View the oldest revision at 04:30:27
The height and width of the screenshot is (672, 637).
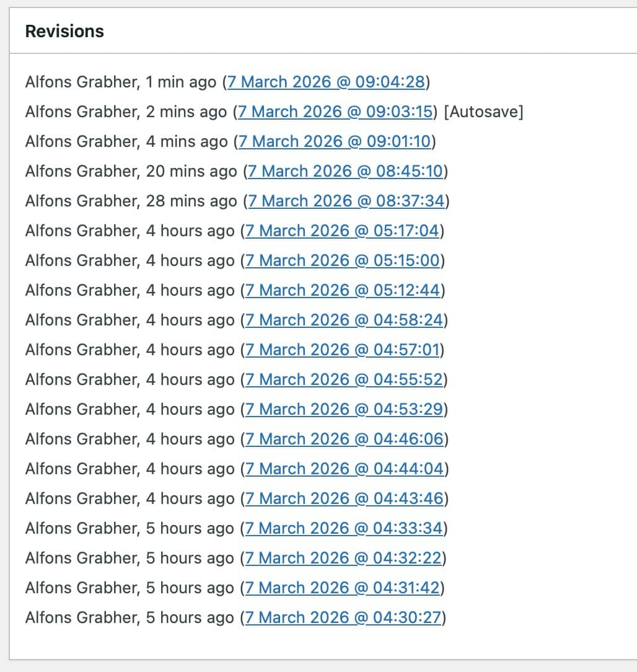pos(343,617)
